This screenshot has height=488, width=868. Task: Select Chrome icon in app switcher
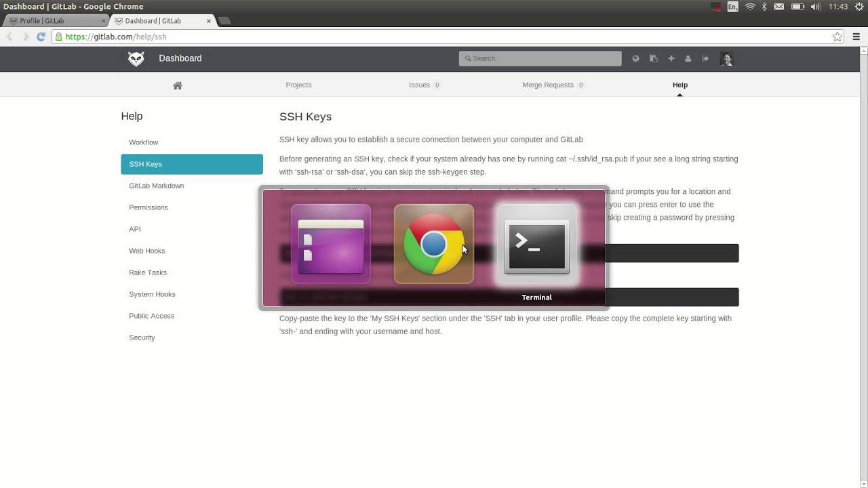(434, 244)
